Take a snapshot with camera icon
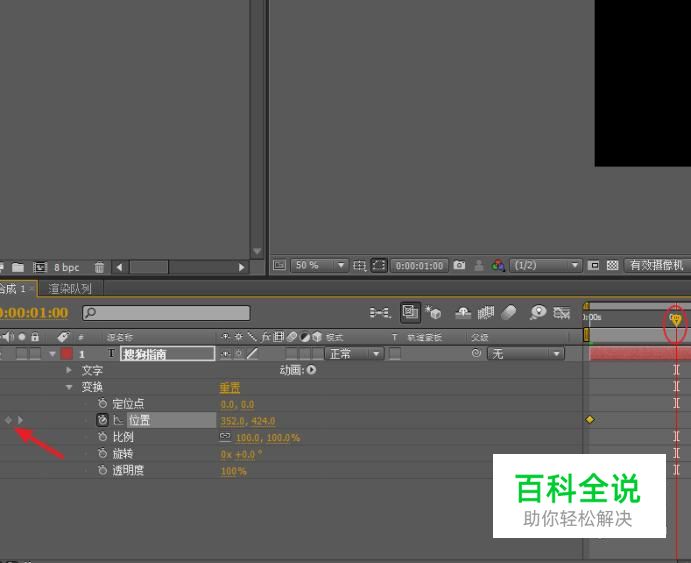The image size is (691, 563). point(459,265)
